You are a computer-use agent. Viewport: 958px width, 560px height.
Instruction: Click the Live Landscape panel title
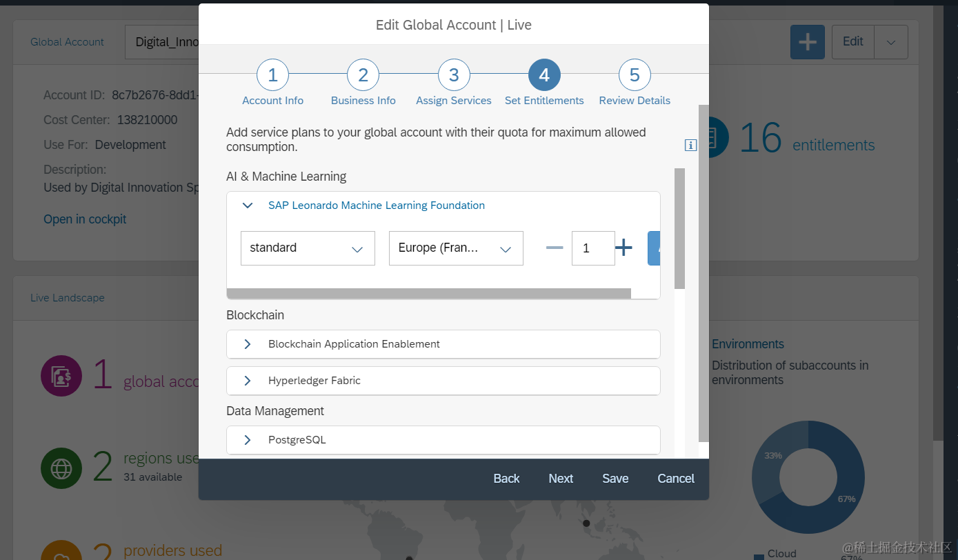coord(68,298)
